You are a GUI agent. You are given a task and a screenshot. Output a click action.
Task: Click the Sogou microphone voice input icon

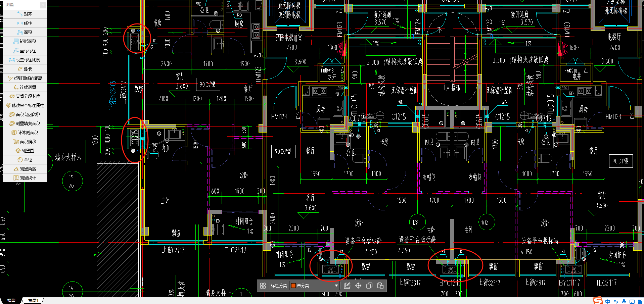[x=624, y=301]
